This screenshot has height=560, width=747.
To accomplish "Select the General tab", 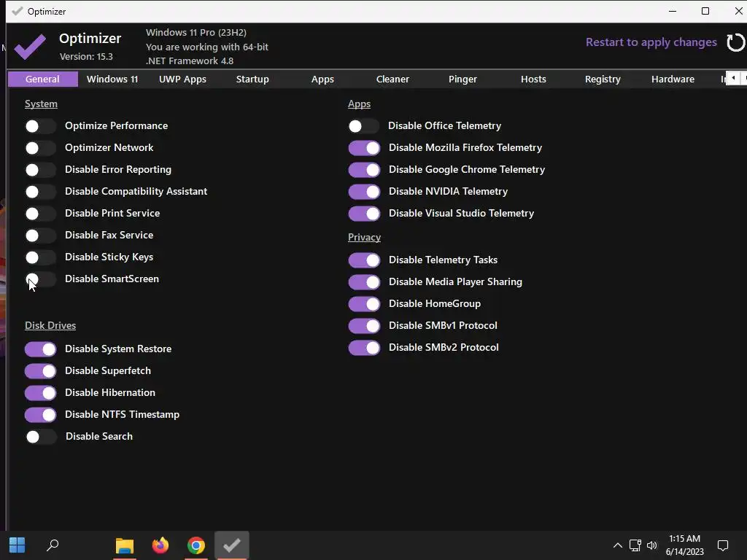I will 42,79.
